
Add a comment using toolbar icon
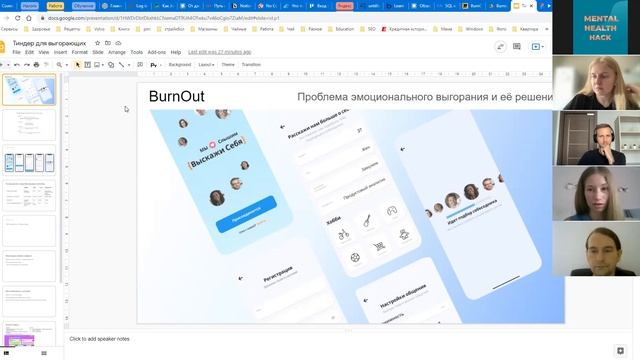[x=140, y=65]
